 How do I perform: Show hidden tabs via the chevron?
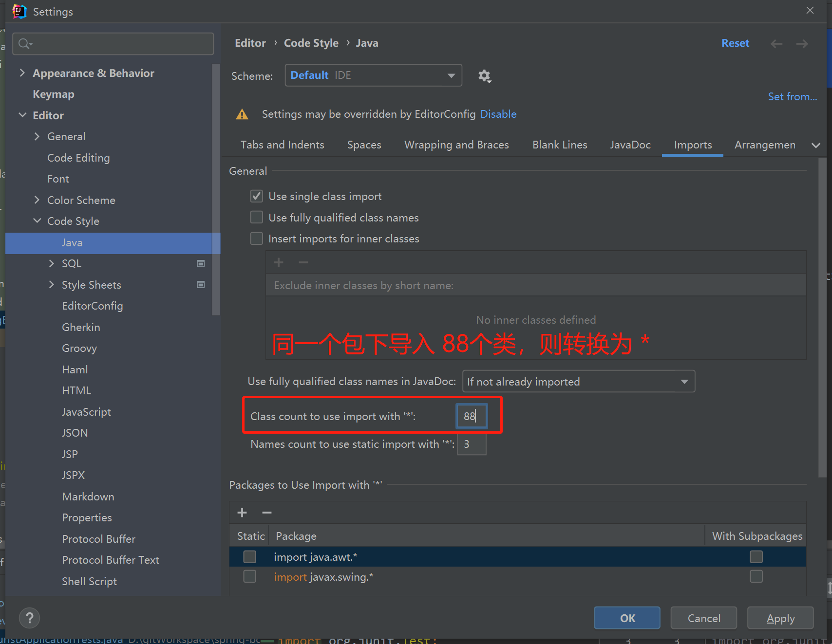point(816,145)
